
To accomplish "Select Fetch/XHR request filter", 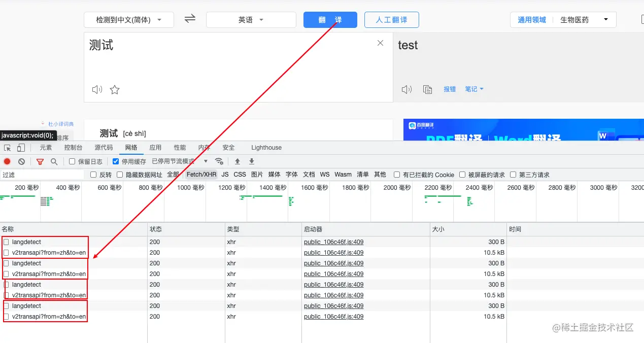I will (201, 175).
